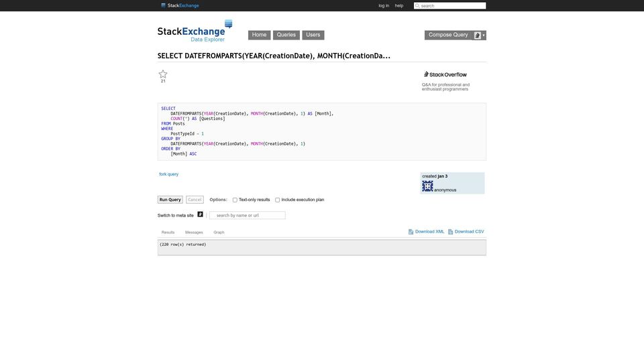
Task: Click the search magnifier icon
Action: (417, 6)
